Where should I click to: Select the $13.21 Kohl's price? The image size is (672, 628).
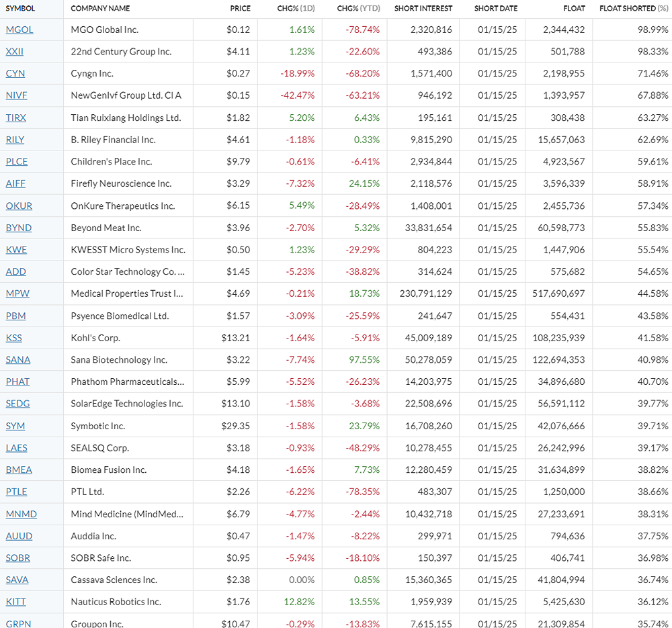pyautogui.click(x=236, y=338)
